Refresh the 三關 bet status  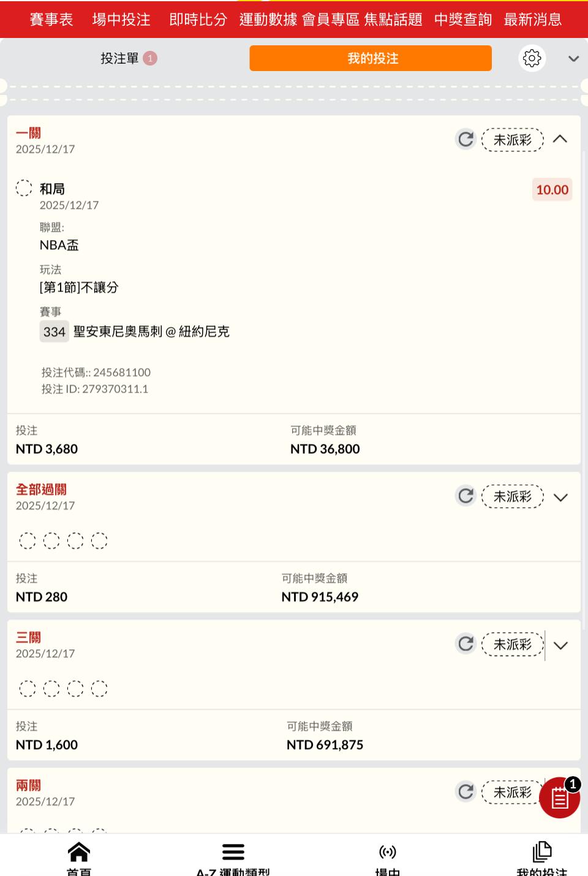[x=466, y=644]
